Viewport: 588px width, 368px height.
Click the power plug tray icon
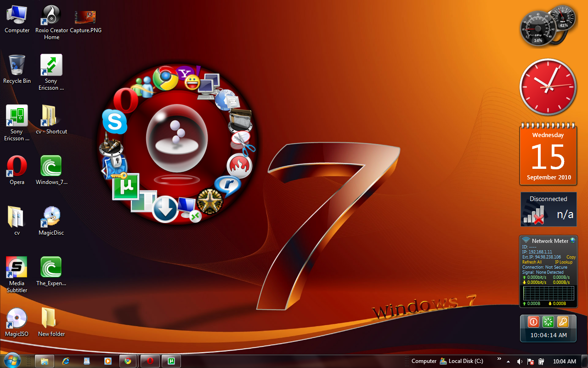[541, 362]
